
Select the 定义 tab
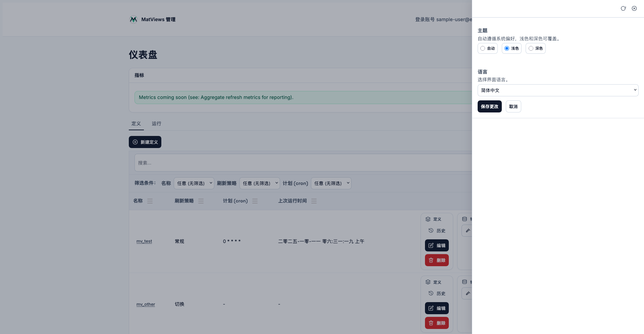[x=136, y=124]
